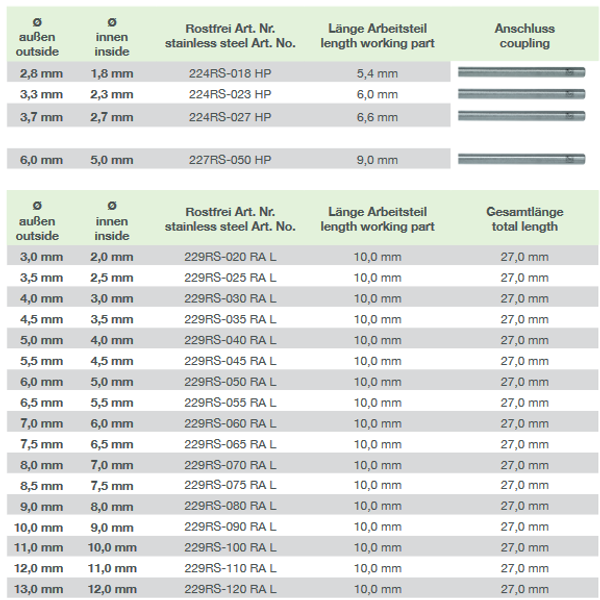Select 27,0 mm total length of 229RS-020 RA L

(525, 257)
